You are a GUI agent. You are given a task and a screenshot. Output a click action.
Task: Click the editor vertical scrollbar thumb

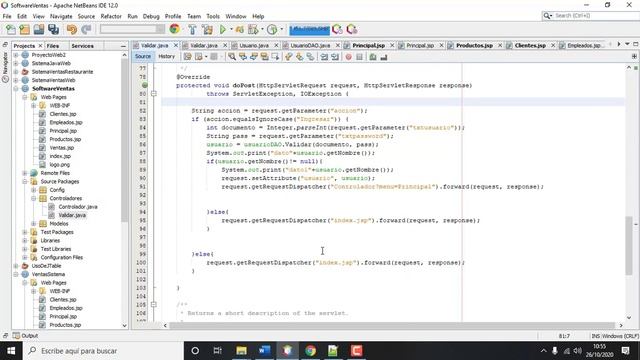click(x=629, y=245)
